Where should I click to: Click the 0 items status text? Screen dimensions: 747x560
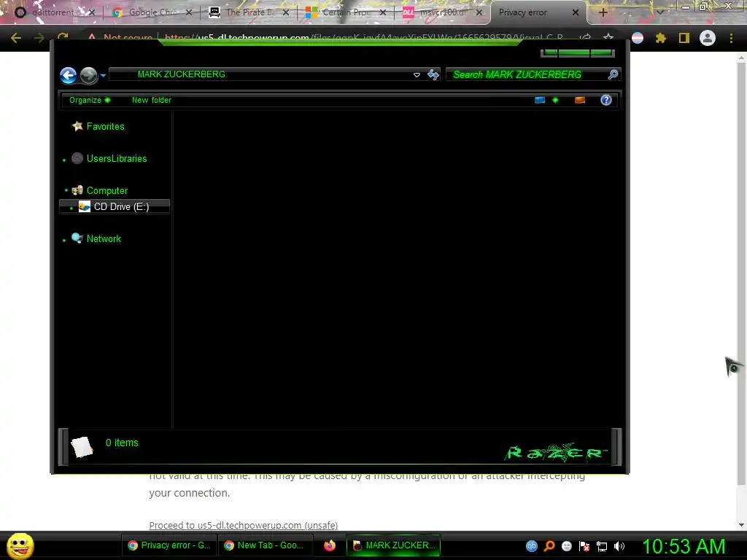tap(122, 443)
